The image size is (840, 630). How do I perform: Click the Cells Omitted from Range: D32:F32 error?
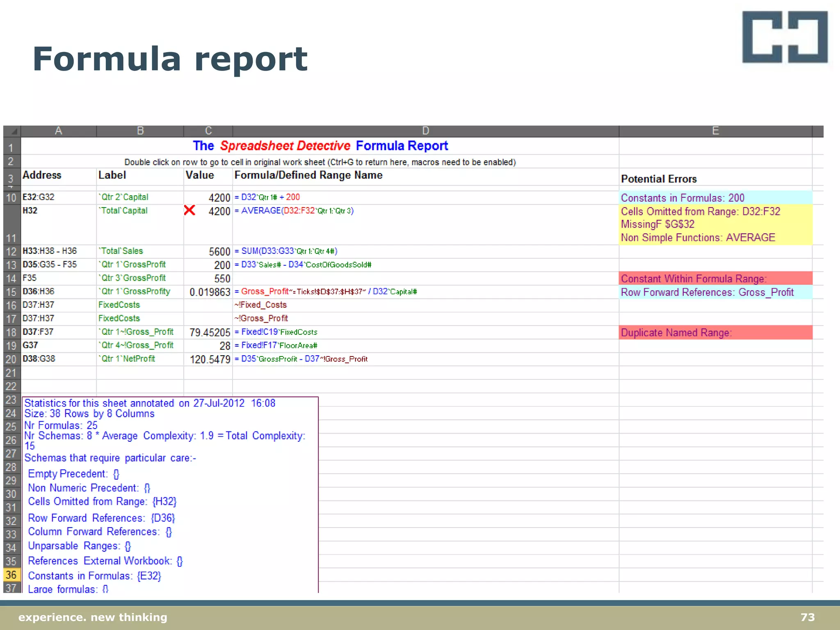pyautogui.click(x=701, y=212)
